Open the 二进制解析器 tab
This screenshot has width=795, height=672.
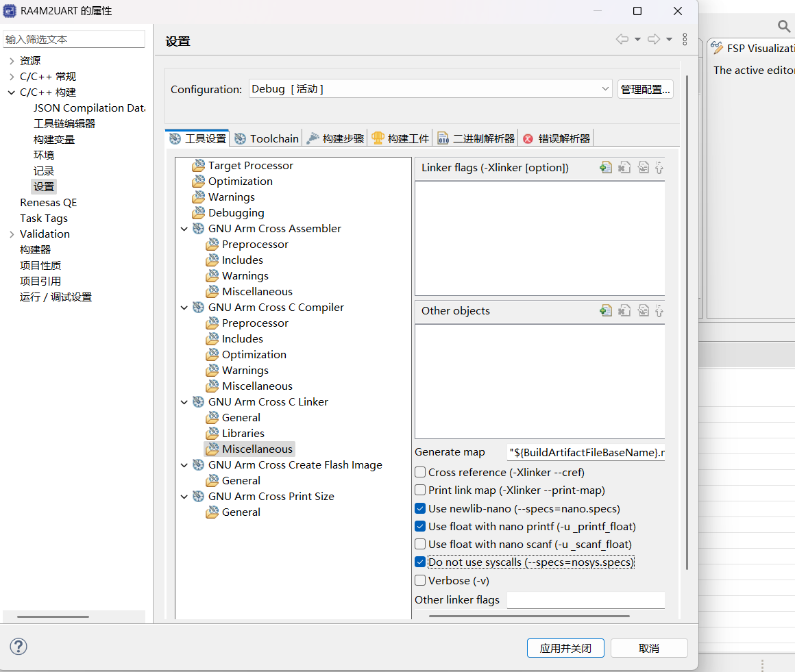click(476, 138)
